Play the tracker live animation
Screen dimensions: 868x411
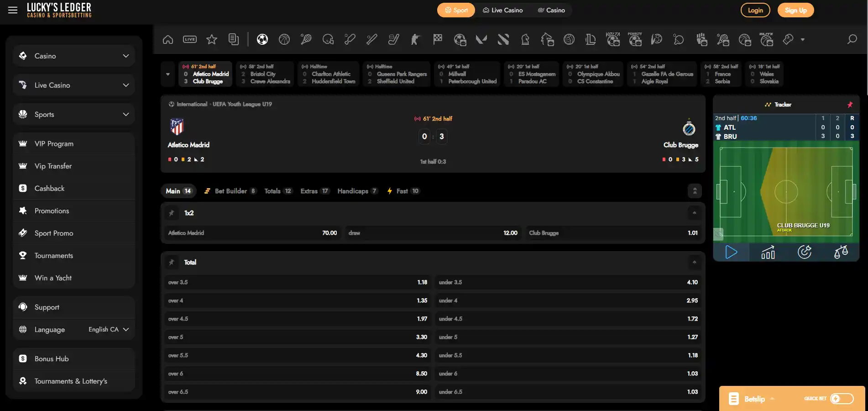pyautogui.click(x=731, y=252)
